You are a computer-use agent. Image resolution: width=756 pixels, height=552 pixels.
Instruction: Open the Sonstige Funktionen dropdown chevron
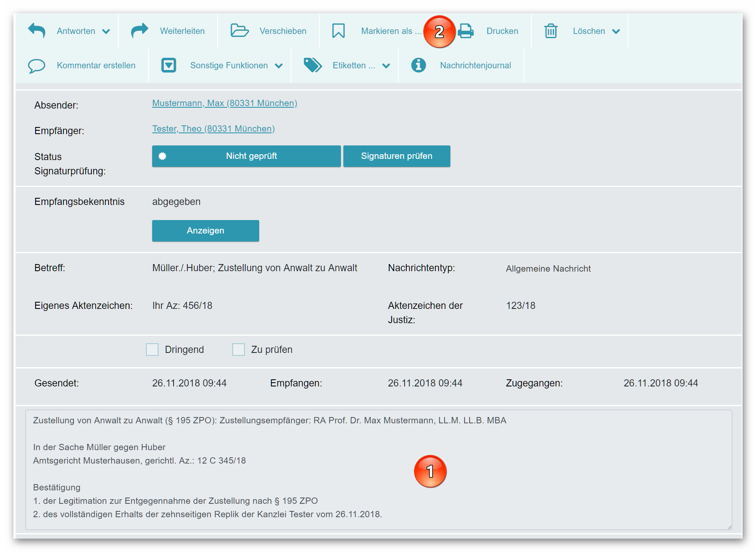point(279,66)
